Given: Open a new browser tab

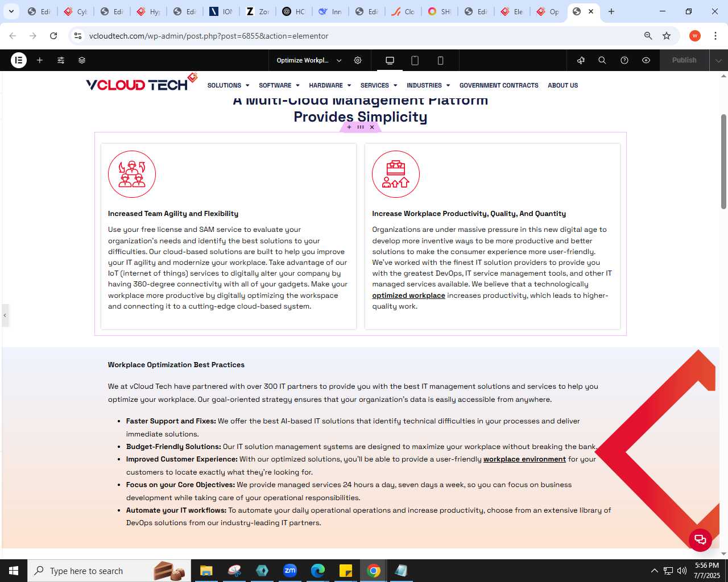Looking at the screenshot, I should tap(611, 11).
